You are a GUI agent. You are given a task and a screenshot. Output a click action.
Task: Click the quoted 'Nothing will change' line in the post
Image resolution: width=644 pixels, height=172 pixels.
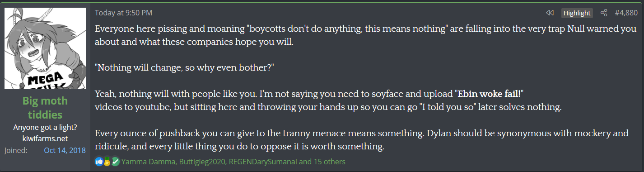pyautogui.click(x=185, y=68)
